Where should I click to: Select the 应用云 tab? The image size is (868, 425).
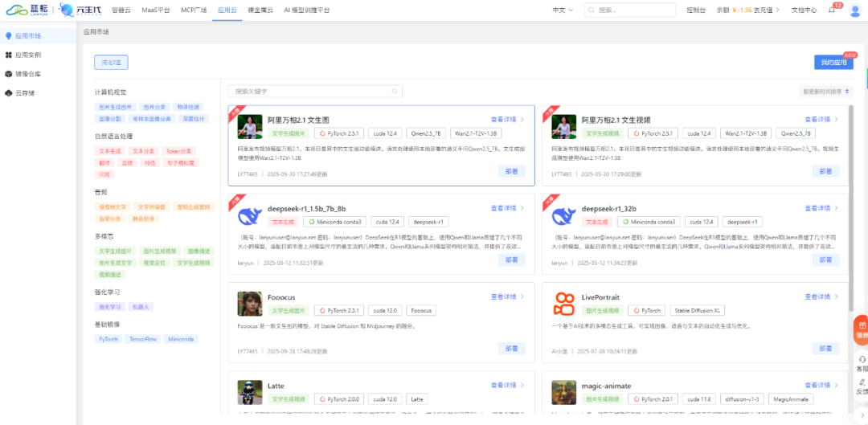click(227, 10)
